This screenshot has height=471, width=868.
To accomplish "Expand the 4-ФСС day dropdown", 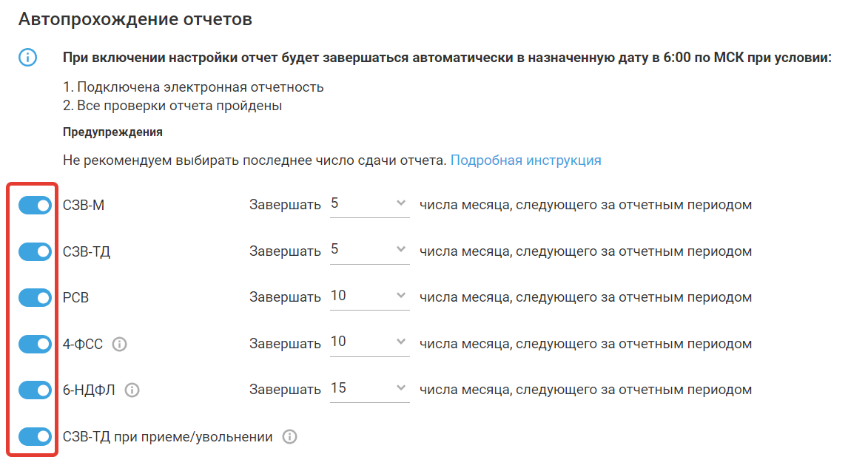I will (x=368, y=342).
